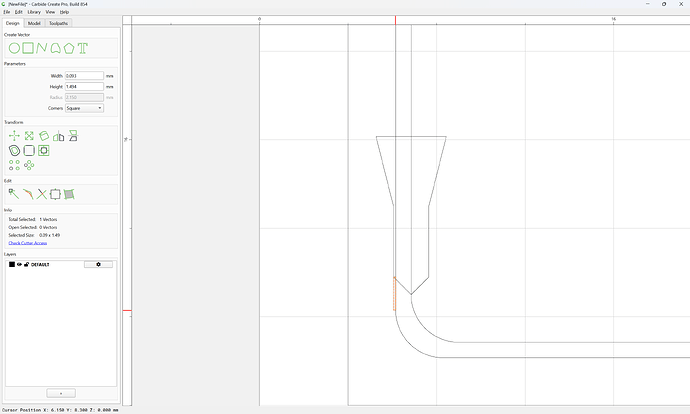Select the DEFAULT layer name

(40, 264)
